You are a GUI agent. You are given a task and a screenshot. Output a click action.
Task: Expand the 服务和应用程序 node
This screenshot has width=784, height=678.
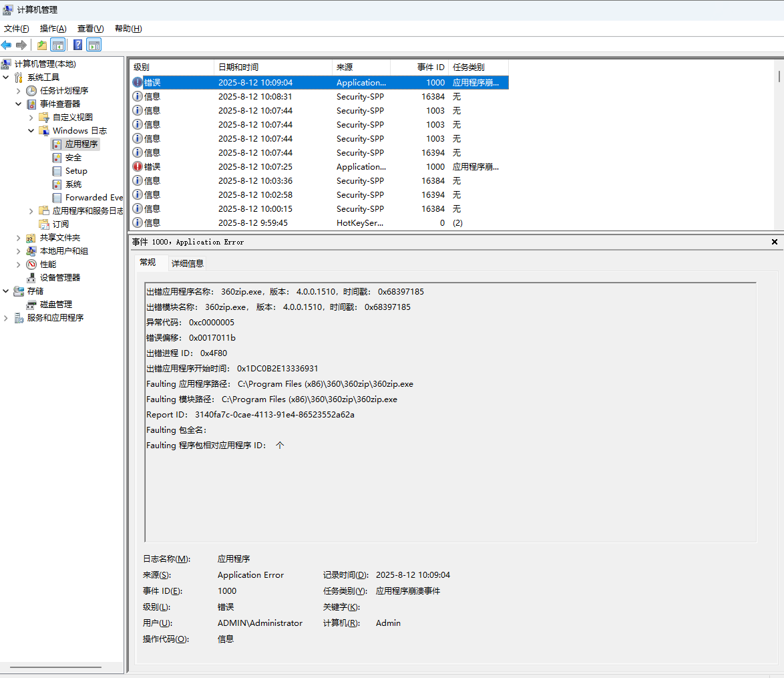click(x=6, y=317)
